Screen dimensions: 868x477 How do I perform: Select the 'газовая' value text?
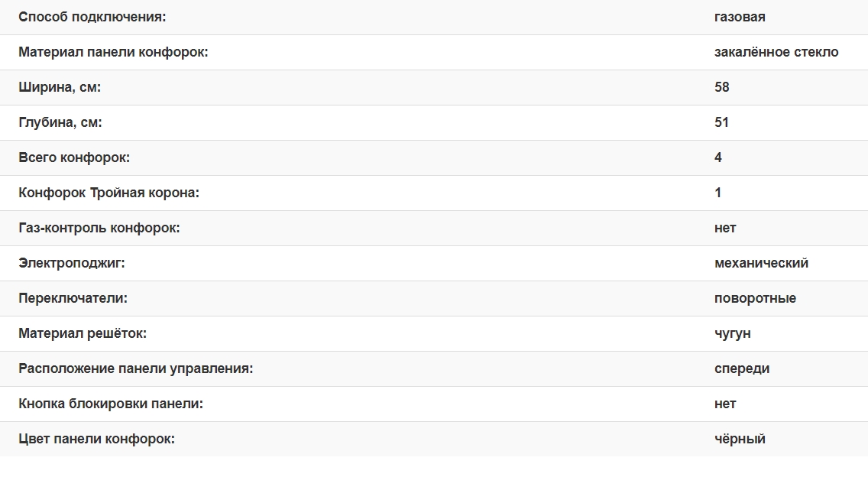pos(740,17)
